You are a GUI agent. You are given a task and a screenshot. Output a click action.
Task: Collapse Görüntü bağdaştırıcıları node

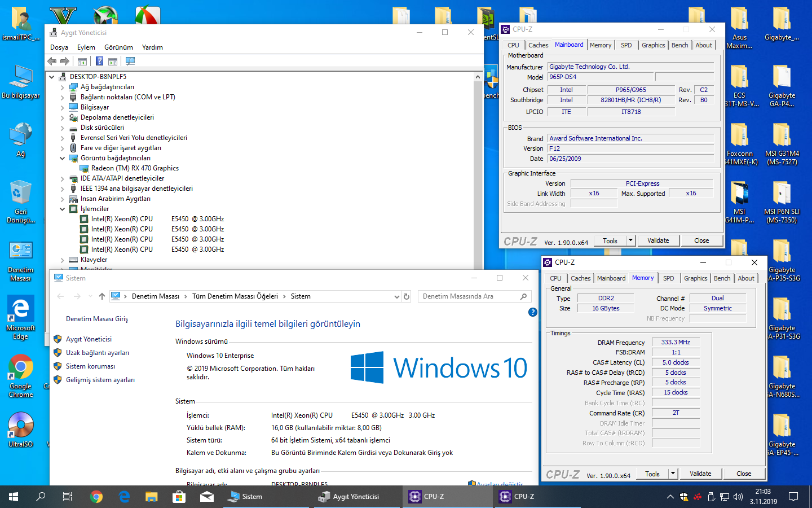[x=63, y=159]
